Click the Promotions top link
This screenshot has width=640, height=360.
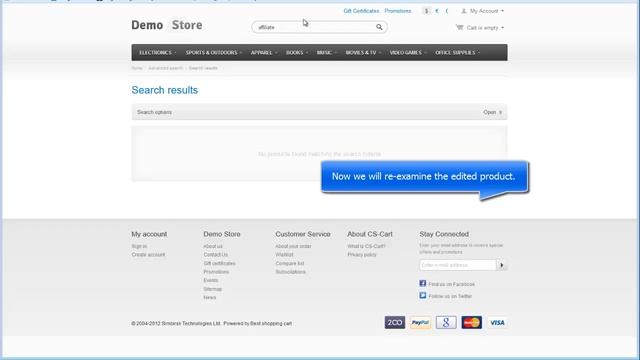398,11
